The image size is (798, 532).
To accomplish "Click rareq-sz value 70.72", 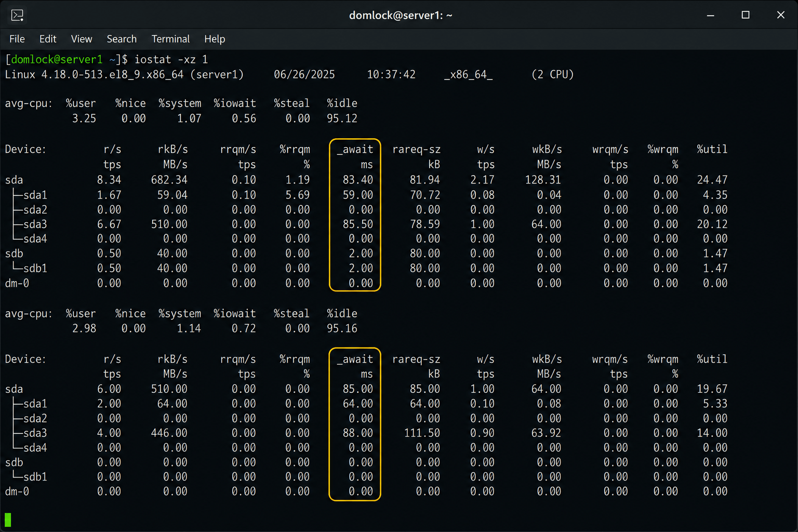I will pos(425,195).
